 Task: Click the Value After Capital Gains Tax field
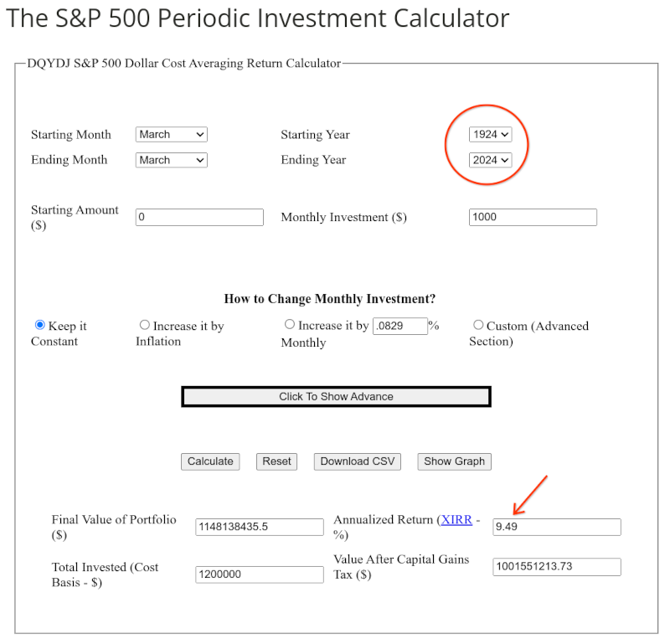click(x=557, y=567)
